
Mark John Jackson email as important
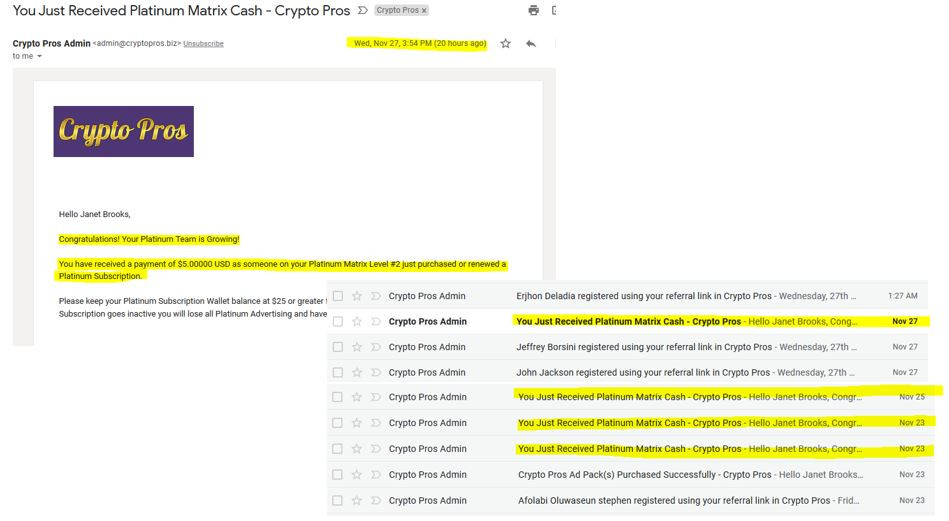(x=376, y=372)
